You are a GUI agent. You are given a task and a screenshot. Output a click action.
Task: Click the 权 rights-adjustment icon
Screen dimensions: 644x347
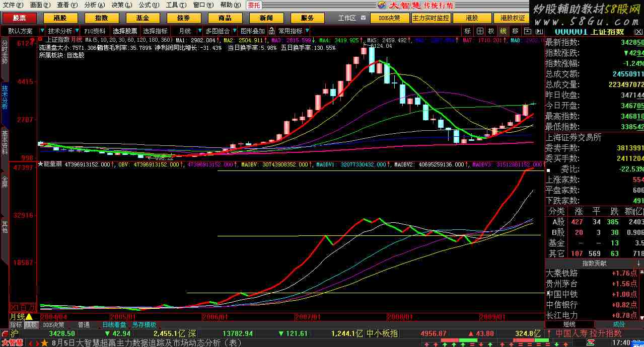coord(491,31)
